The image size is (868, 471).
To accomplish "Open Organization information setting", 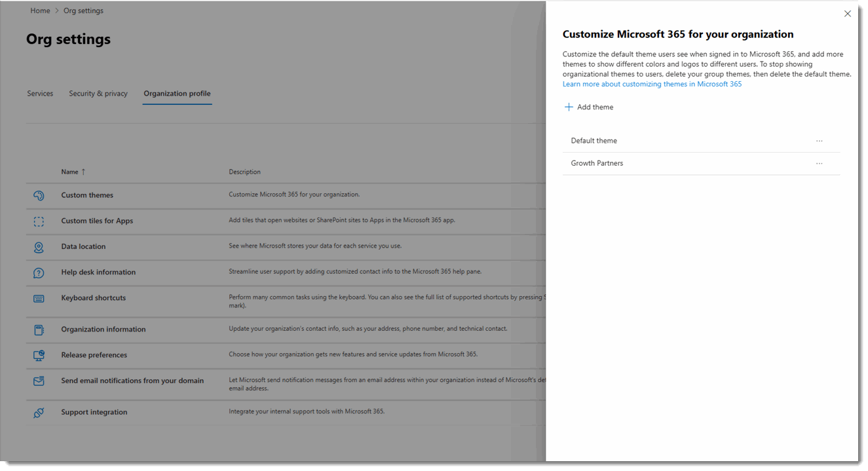I will [x=104, y=329].
